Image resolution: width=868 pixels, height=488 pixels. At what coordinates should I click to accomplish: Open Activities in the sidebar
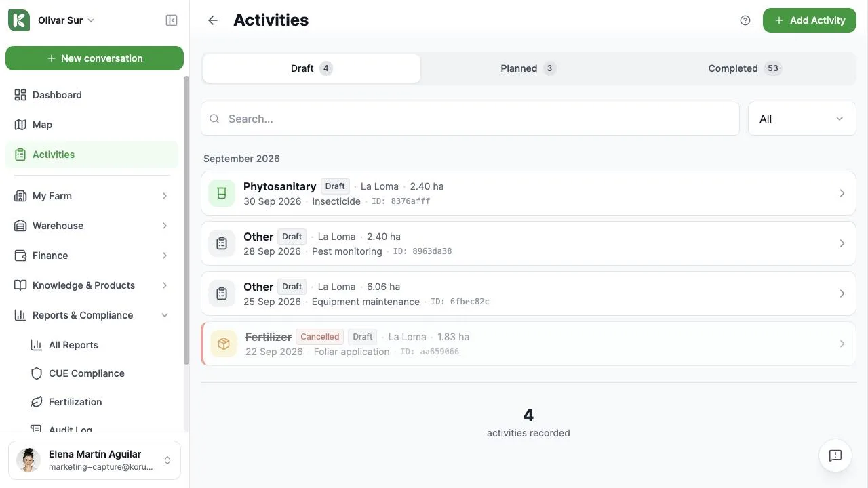point(92,155)
